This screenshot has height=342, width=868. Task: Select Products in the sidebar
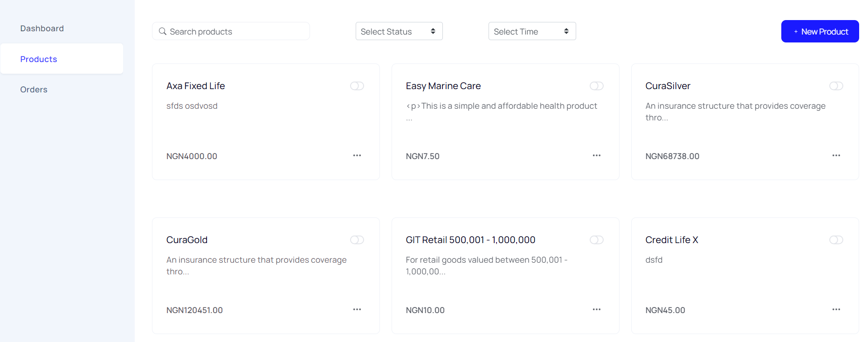tap(39, 59)
